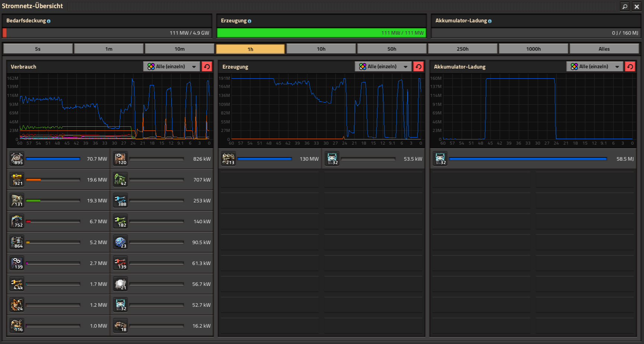Reset the Erzeugung graph with the red button
Viewport: 644px width, 344px height.
click(418, 66)
